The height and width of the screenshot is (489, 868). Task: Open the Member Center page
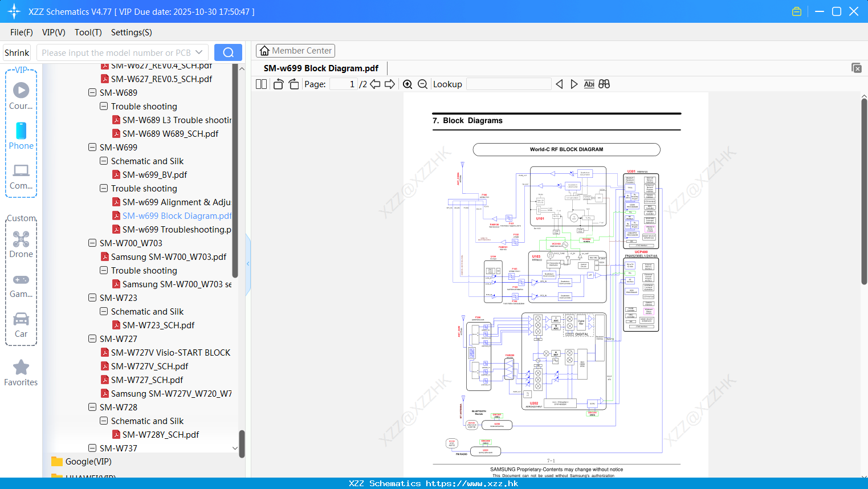coord(295,51)
